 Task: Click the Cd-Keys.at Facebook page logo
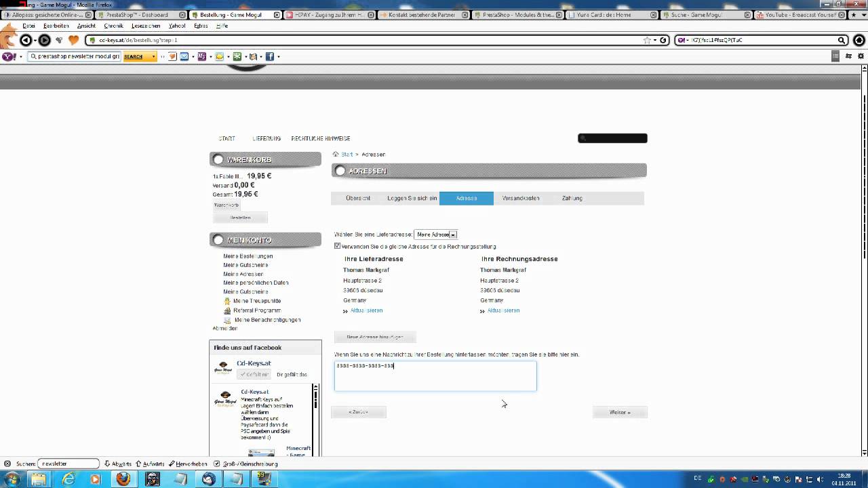click(223, 367)
